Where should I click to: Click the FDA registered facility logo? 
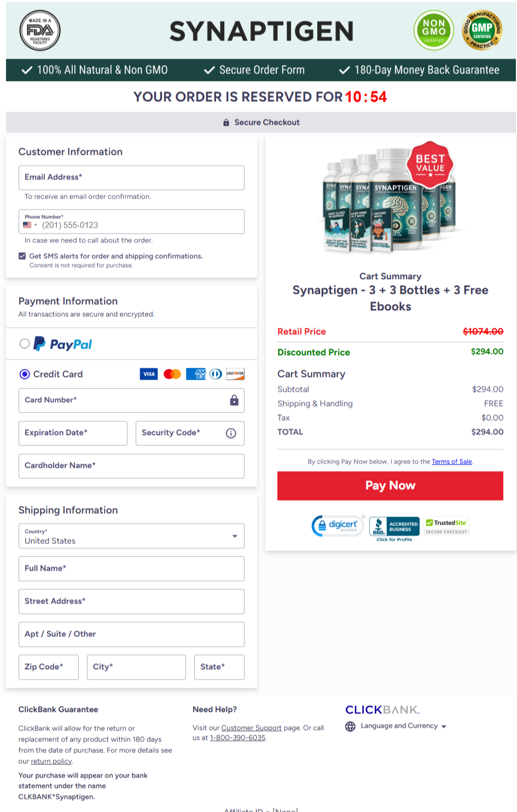pos(40,31)
